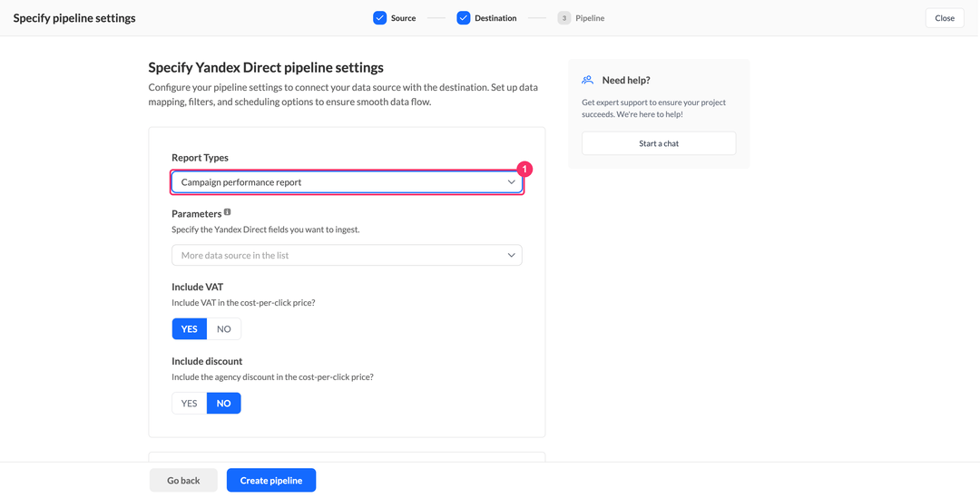Click the 'Specify Yandex Direct pipeline settings' heading
980x498 pixels.
point(266,67)
